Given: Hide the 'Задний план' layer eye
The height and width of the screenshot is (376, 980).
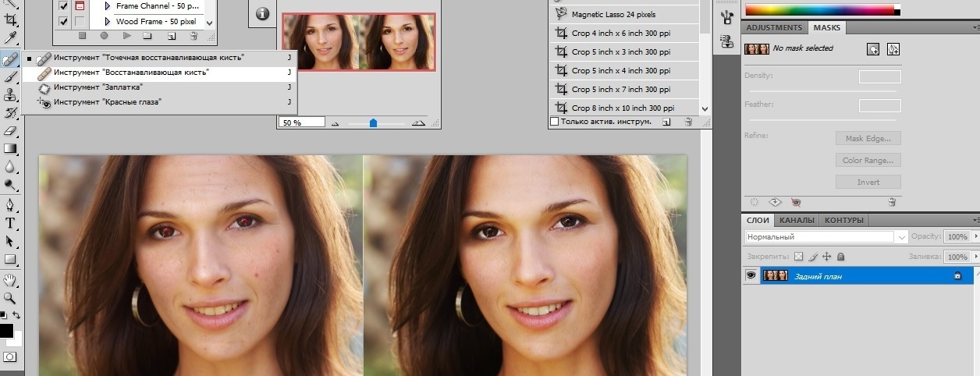Looking at the screenshot, I should pyautogui.click(x=751, y=275).
